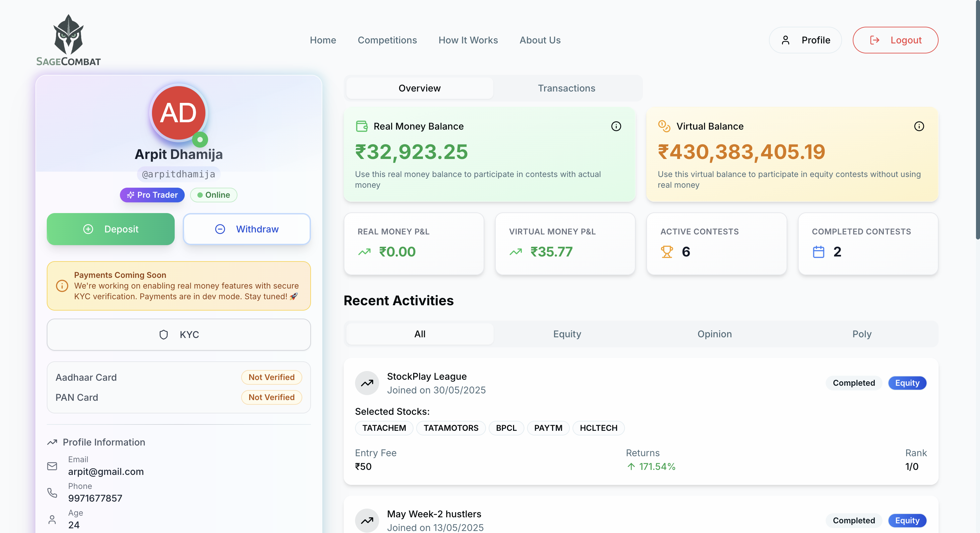The image size is (980, 533).
Task: Click the PAYTM stock chip
Action: [548, 428]
